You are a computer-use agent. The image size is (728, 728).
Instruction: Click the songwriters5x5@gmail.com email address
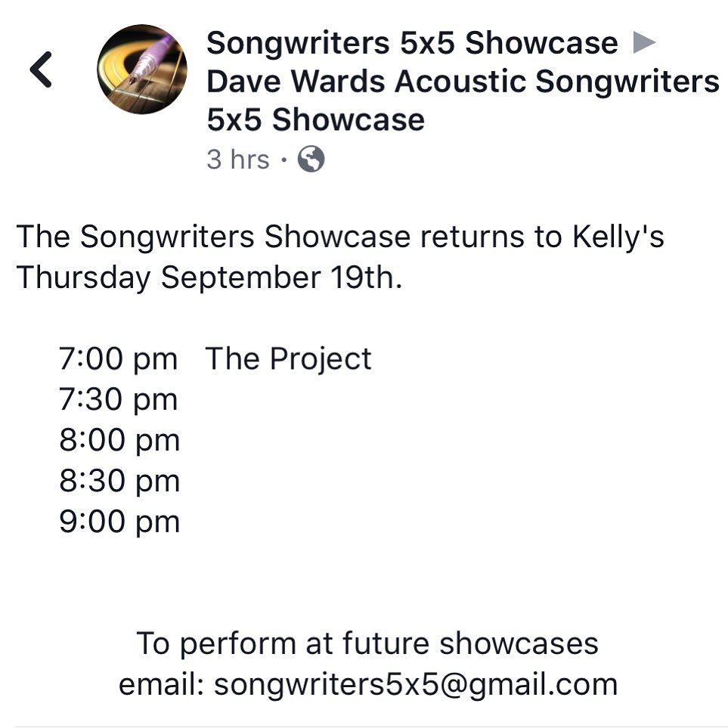click(x=416, y=684)
